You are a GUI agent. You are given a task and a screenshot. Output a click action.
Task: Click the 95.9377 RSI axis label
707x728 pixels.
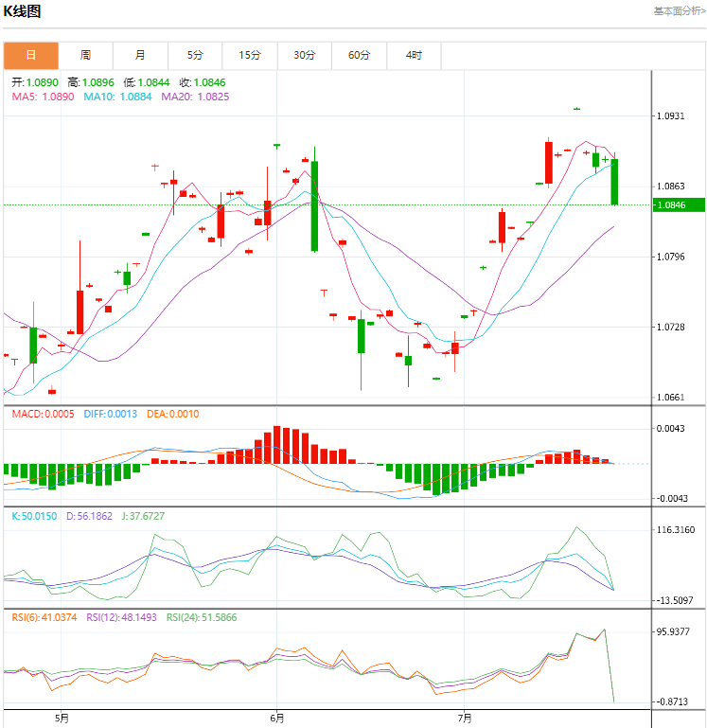[x=673, y=631]
